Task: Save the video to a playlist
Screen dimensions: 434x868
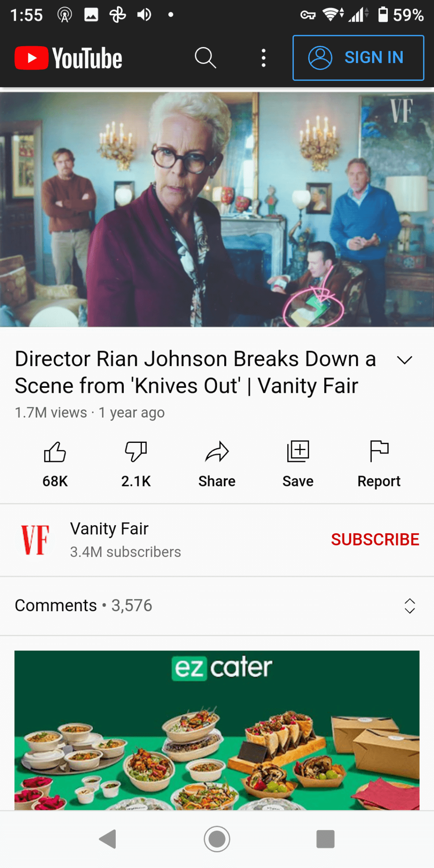Action: (298, 464)
